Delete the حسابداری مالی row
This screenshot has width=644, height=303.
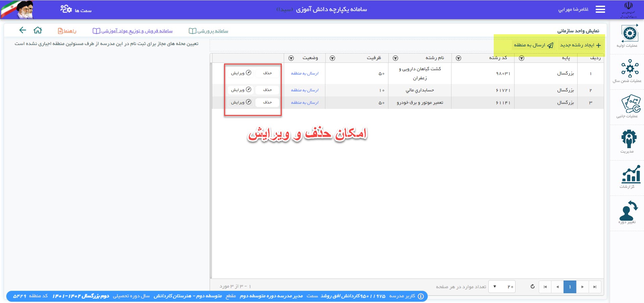tap(267, 90)
